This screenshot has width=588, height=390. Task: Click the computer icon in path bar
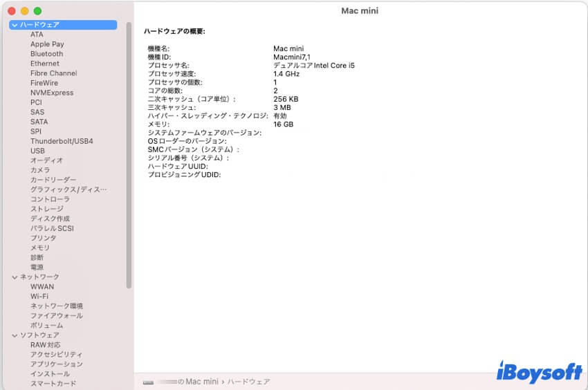tap(148, 382)
